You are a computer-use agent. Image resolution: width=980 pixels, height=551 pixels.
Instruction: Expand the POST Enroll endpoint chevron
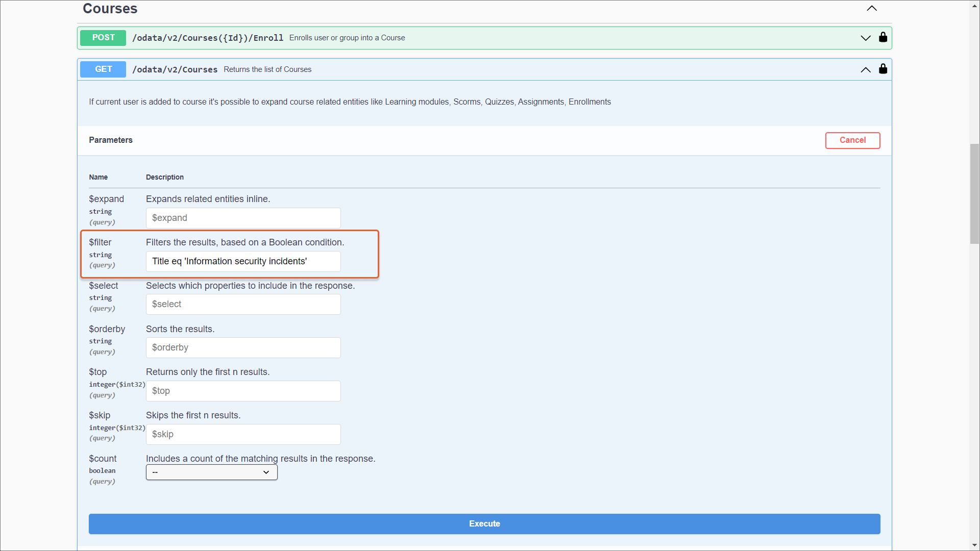(866, 38)
